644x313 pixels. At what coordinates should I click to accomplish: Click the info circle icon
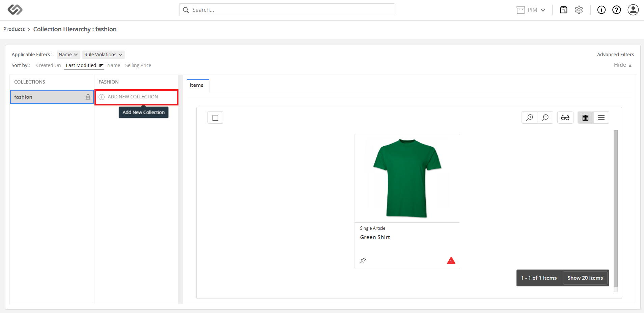601,10
